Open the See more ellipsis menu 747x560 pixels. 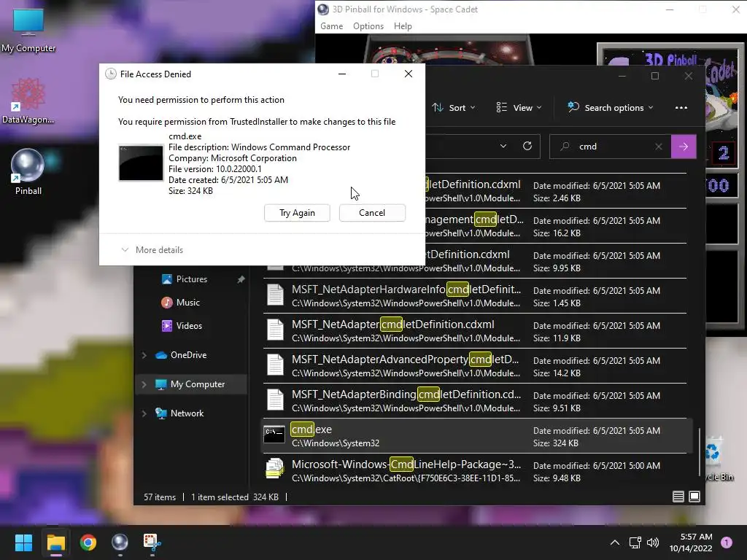point(681,108)
